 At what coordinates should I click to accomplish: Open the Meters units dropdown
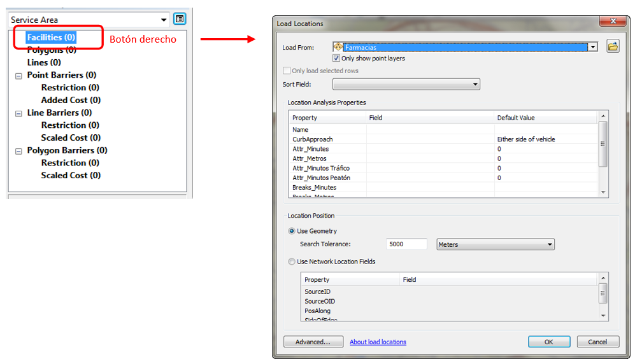pyautogui.click(x=550, y=244)
